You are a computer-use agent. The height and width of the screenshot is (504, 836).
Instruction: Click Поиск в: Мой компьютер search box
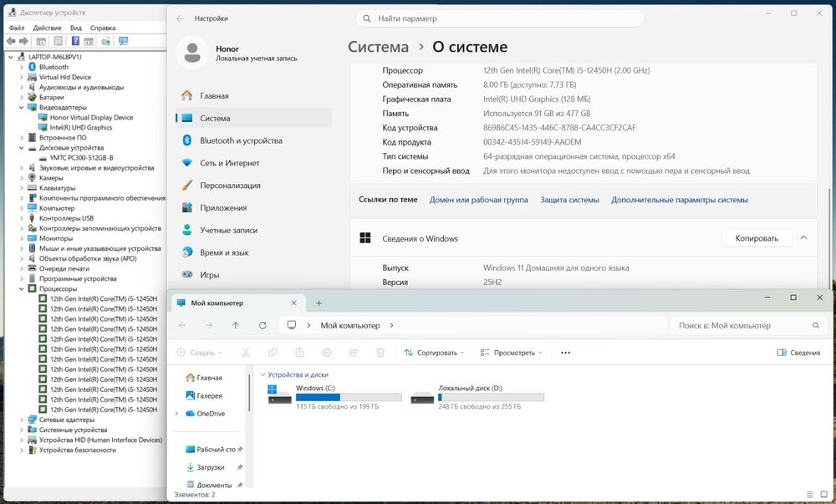point(748,325)
